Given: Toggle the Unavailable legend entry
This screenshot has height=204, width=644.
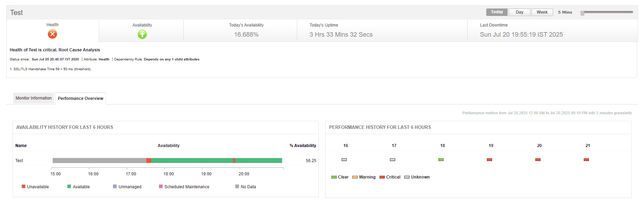Looking at the screenshot, I should 23,187.
